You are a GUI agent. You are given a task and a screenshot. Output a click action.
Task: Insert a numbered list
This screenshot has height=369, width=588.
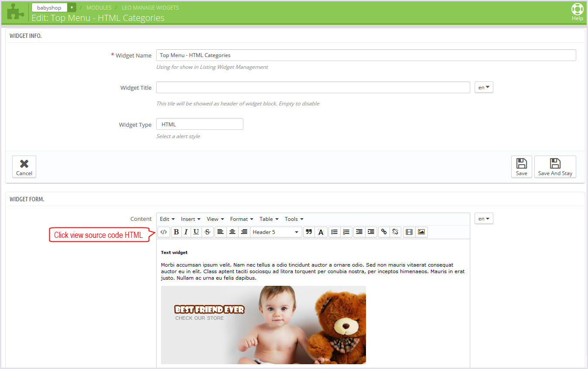click(346, 232)
